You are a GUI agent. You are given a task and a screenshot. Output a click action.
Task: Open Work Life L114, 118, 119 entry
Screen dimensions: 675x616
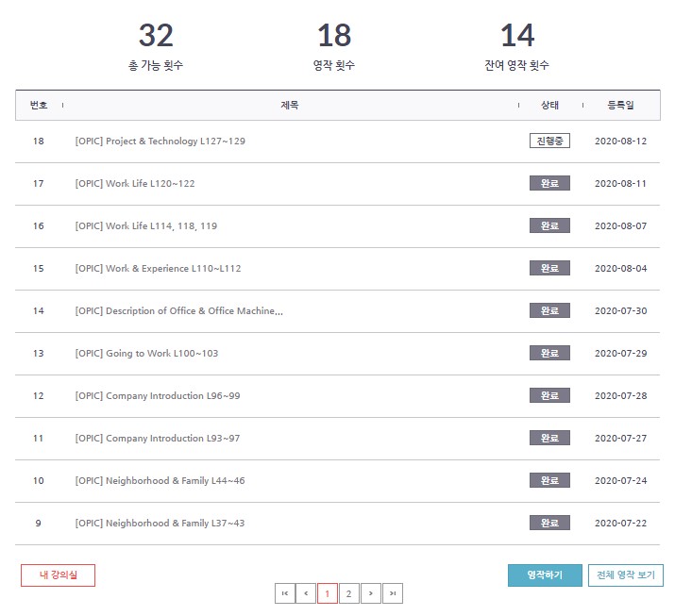146,226
